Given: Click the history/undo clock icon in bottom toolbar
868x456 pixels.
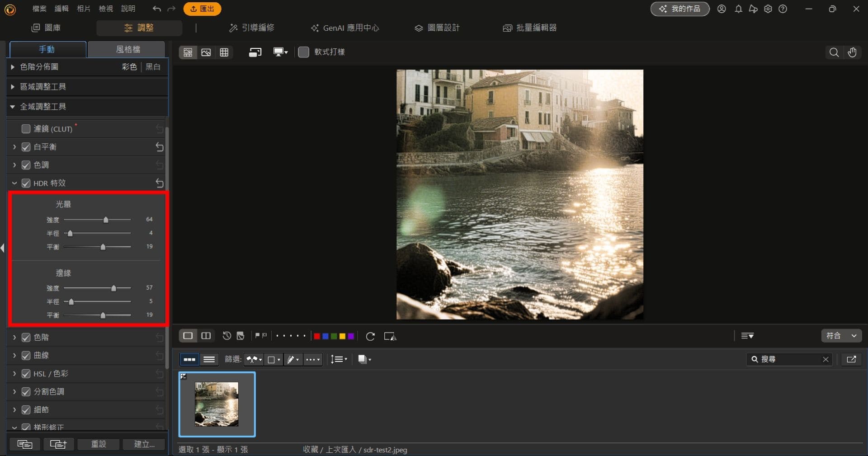Looking at the screenshot, I should click(226, 336).
